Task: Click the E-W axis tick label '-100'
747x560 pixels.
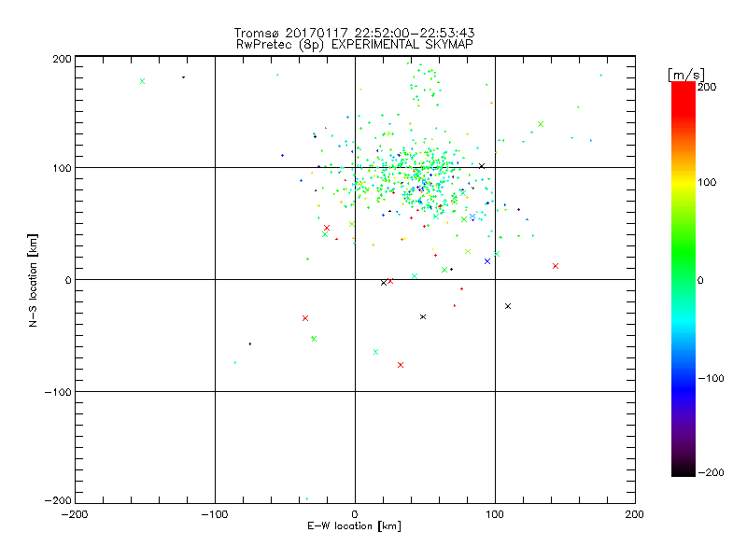Action: pos(215,514)
